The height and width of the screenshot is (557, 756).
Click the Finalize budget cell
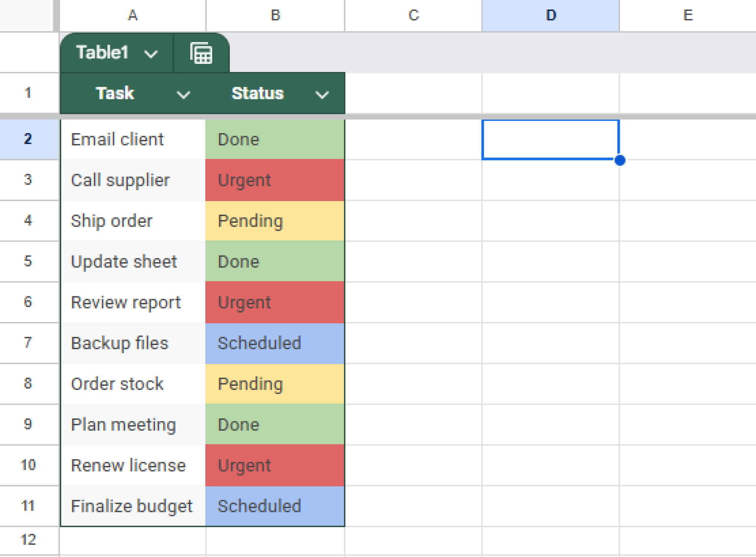(x=133, y=506)
